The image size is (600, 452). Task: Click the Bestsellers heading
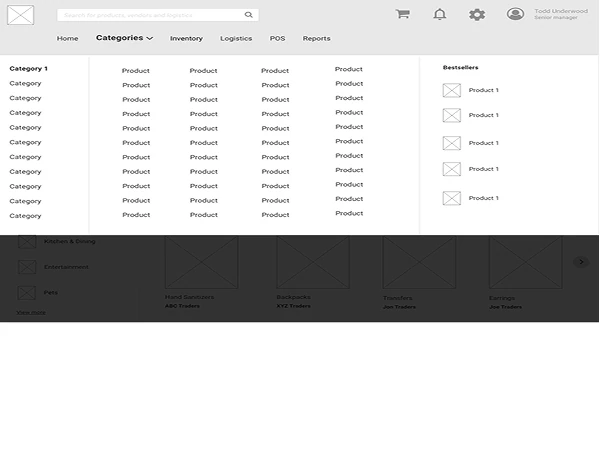[x=460, y=67]
